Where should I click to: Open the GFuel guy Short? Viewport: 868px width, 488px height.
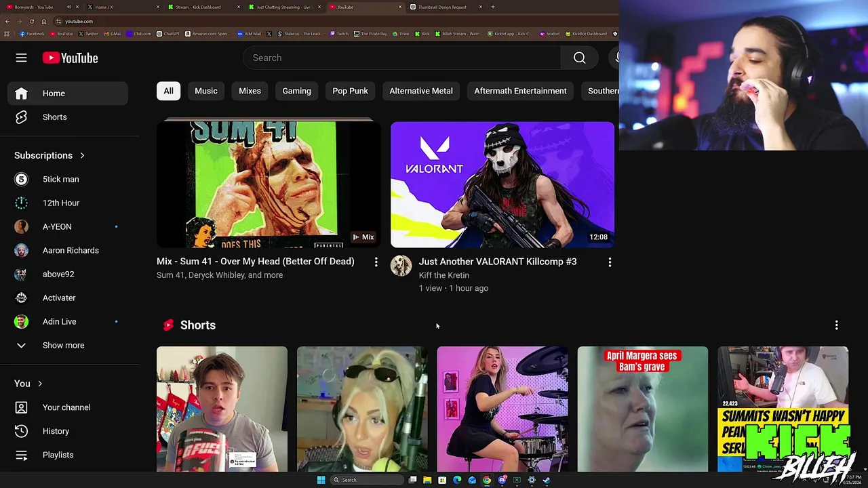pyautogui.click(x=222, y=409)
